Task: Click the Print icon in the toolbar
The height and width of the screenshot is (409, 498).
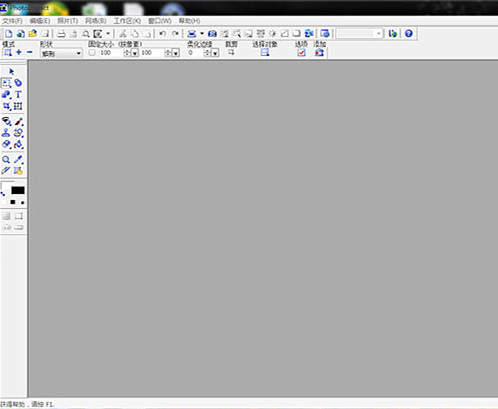Action: (x=61, y=34)
